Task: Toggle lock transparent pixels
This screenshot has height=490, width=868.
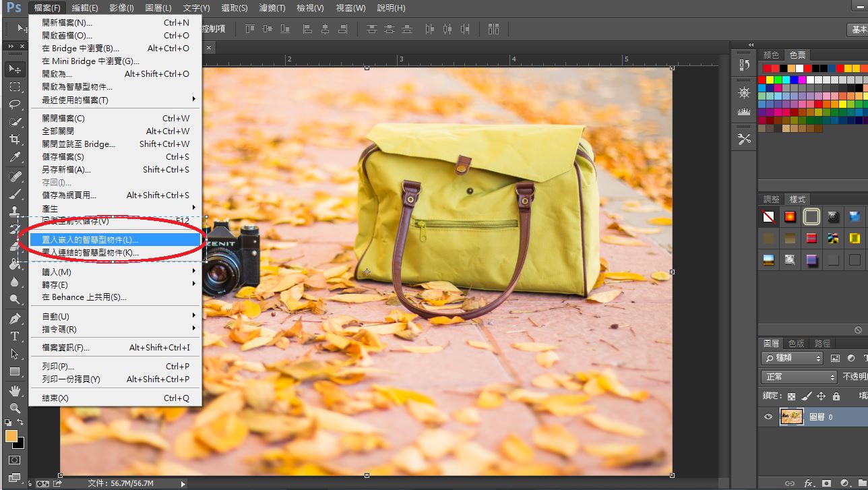Action: 791,396
